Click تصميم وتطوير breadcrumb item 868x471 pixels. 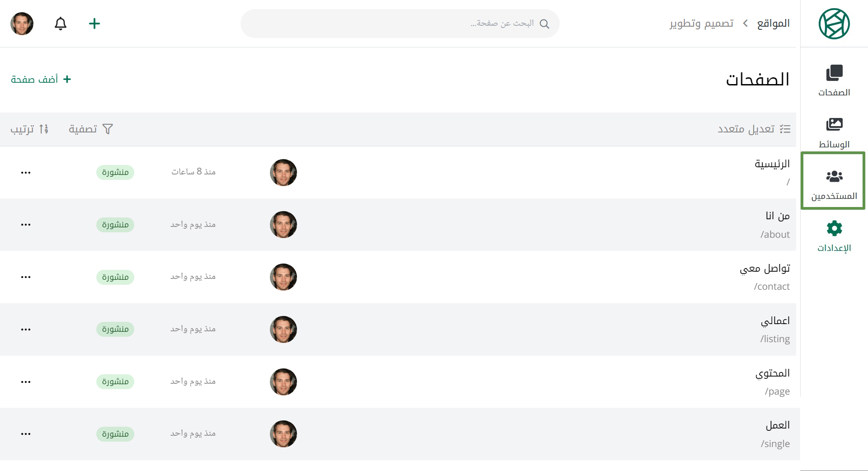tap(702, 24)
